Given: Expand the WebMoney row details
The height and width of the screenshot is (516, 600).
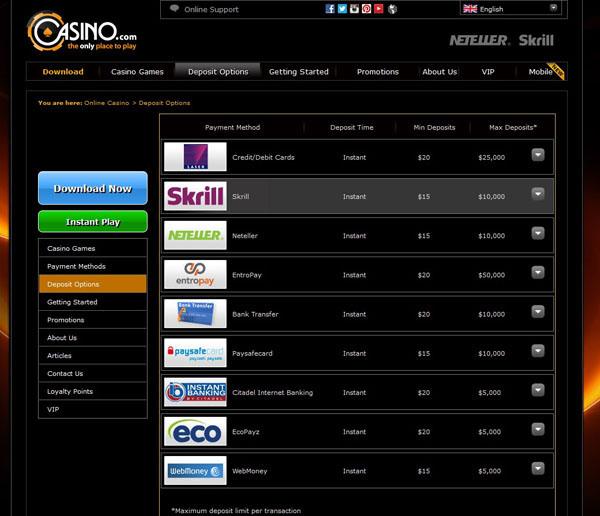Looking at the screenshot, I should pos(538,469).
